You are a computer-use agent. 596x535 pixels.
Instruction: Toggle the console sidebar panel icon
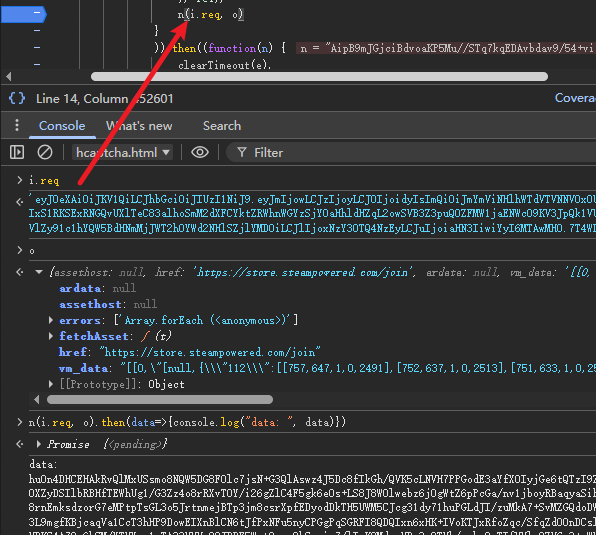click(17, 153)
